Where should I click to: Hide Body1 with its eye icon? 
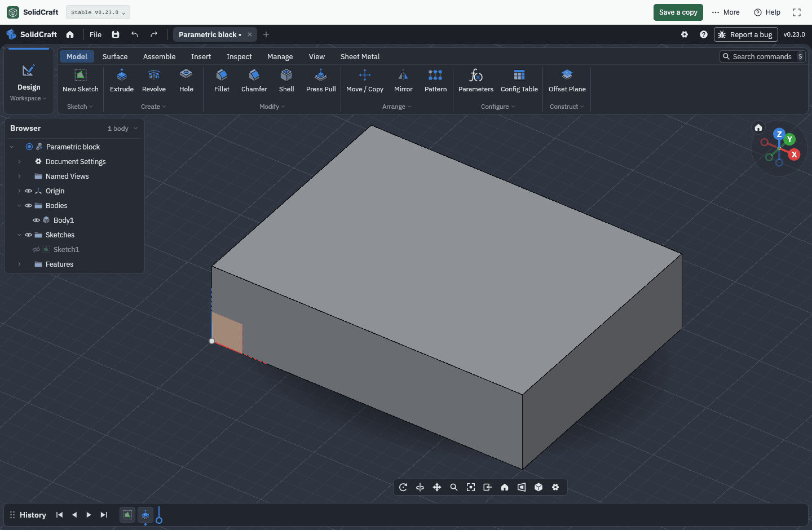[x=36, y=220]
